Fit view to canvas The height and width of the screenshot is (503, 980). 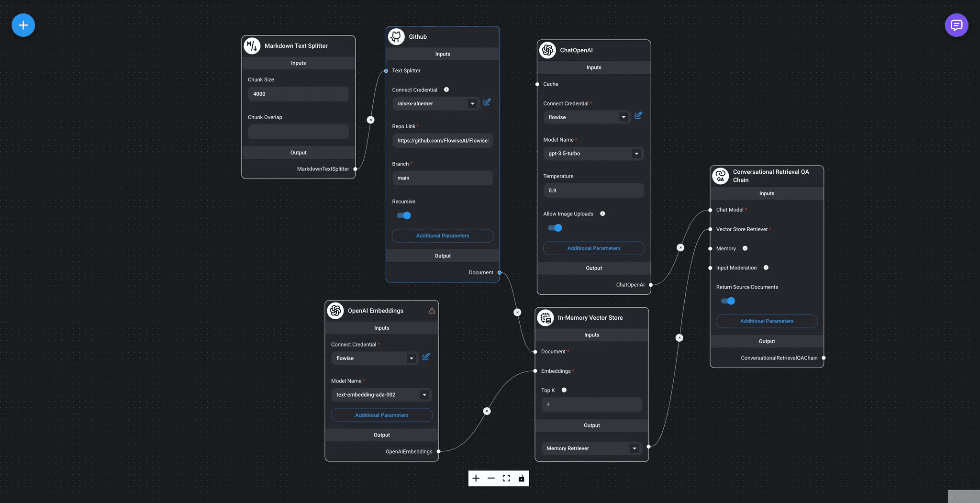tap(506, 478)
